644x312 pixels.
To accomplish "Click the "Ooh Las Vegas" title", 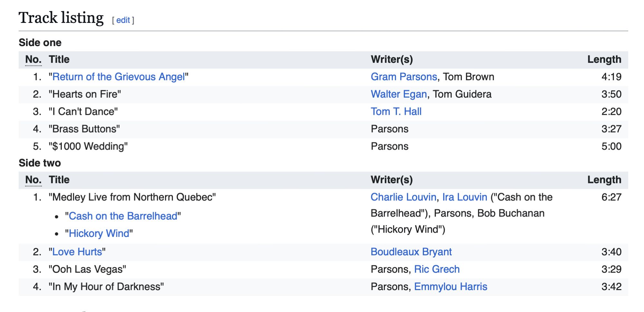I will click(87, 269).
